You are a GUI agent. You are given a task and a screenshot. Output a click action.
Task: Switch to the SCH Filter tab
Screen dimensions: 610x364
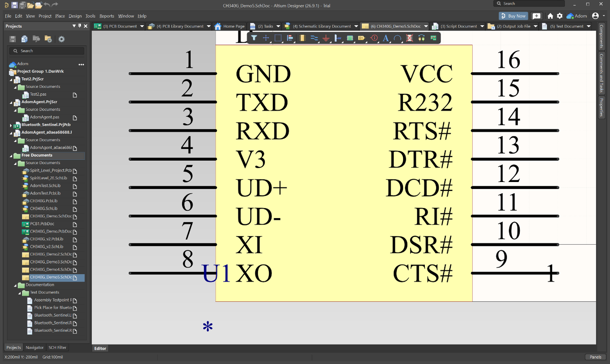[57, 347]
